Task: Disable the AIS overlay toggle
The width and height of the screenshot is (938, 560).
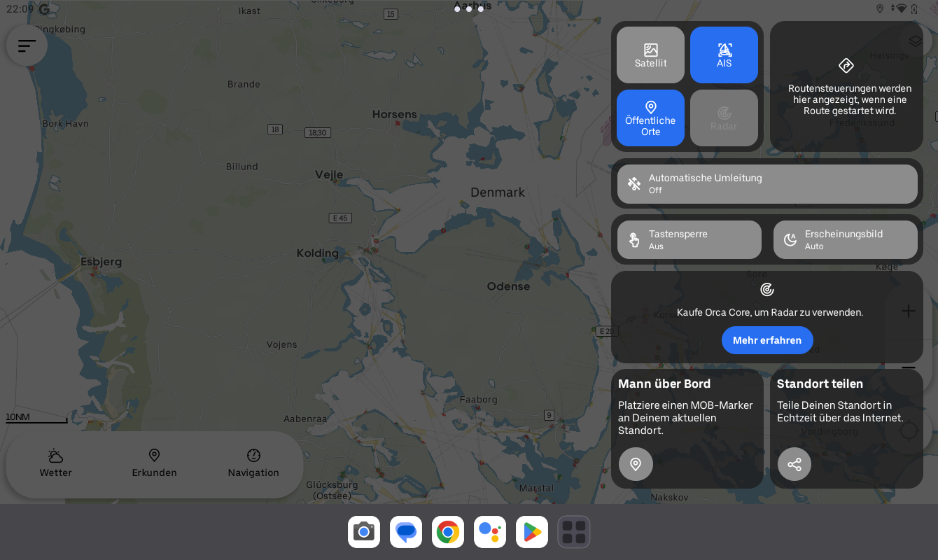Action: (724, 55)
